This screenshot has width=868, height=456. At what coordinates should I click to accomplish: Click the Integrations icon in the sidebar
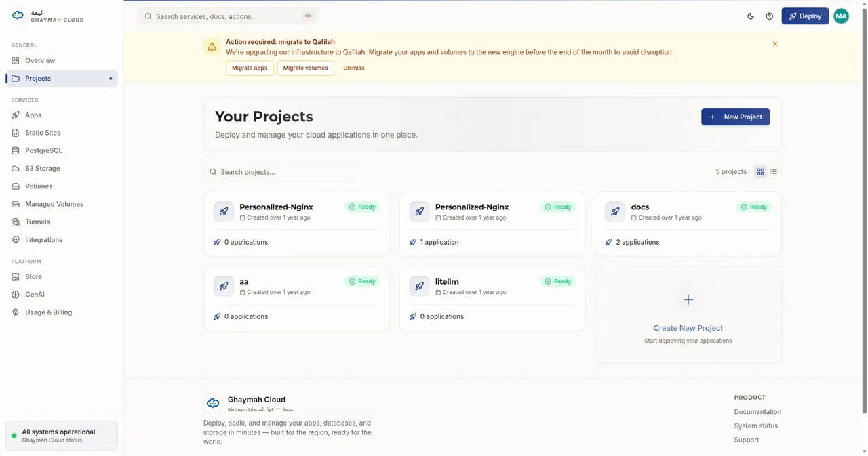click(x=16, y=240)
